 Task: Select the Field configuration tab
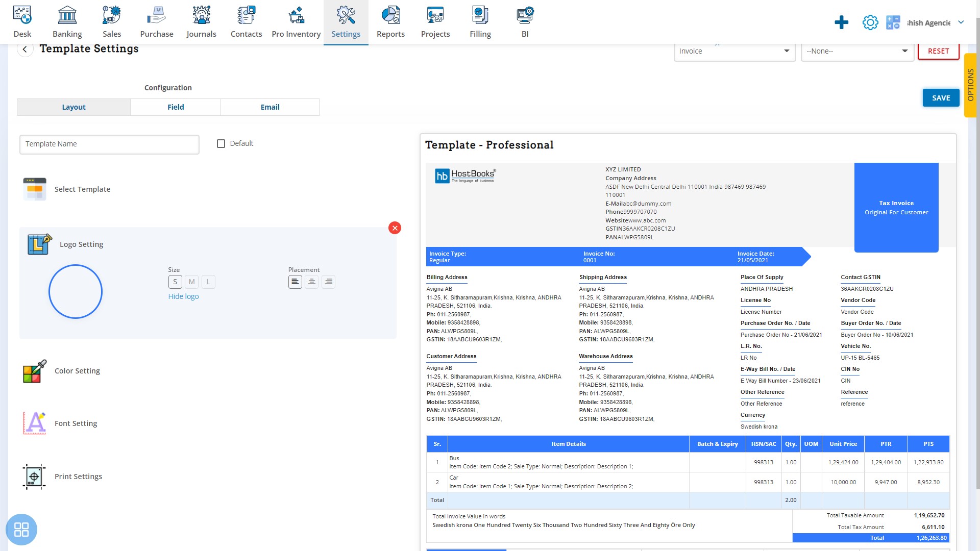[x=175, y=107]
